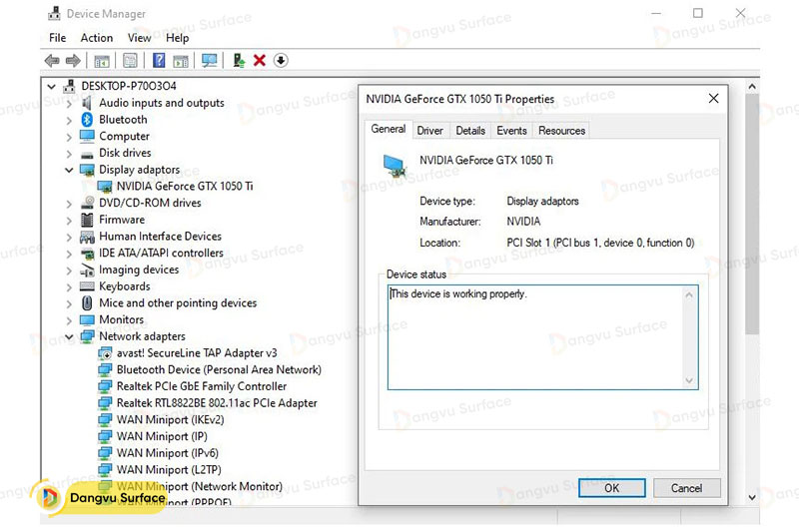Click Scan for hardware changes monitor icon
This screenshot has width=799, height=532.
tap(209, 61)
